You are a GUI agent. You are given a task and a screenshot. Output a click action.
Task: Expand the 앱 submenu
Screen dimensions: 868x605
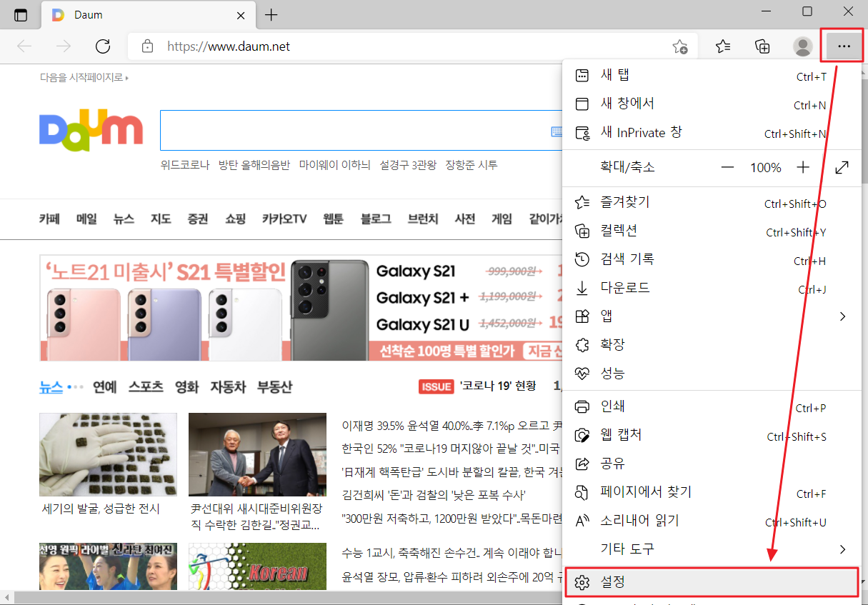click(x=711, y=316)
